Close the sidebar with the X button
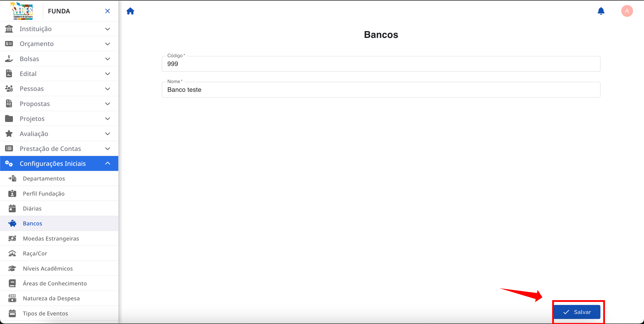The height and width of the screenshot is (324, 644). click(x=108, y=11)
